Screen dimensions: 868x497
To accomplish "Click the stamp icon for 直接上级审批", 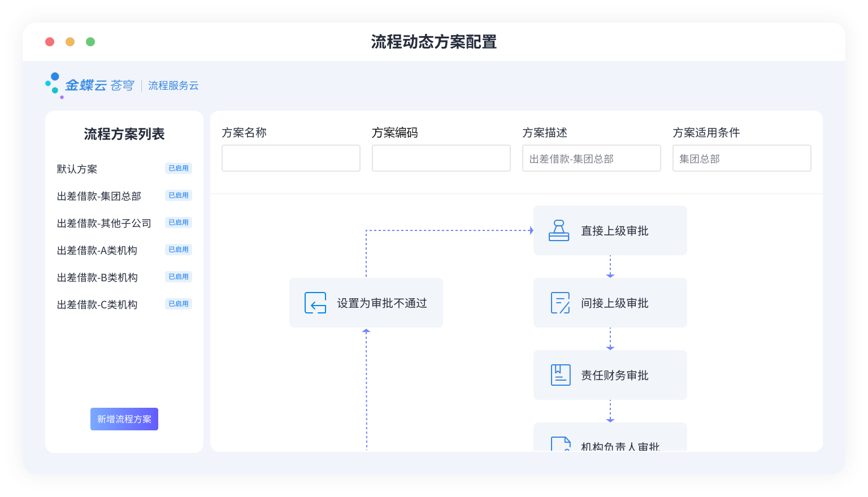I will coord(559,230).
